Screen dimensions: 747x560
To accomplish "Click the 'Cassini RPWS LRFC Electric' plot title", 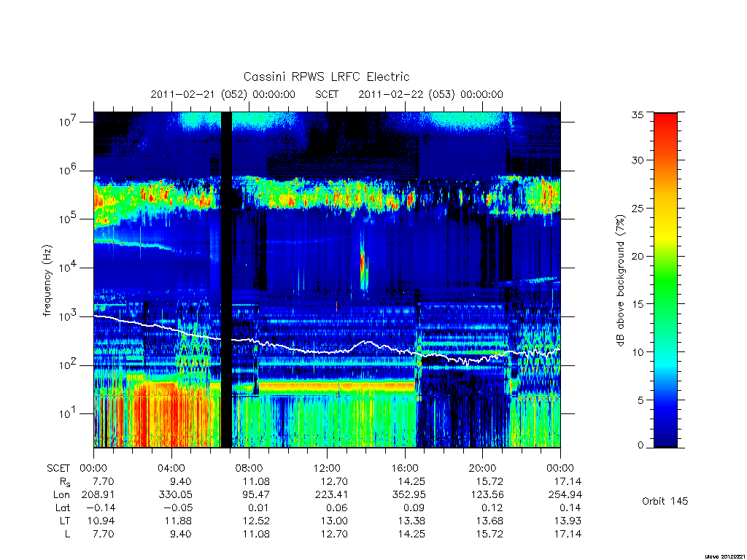I will click(x=326, y=77).
